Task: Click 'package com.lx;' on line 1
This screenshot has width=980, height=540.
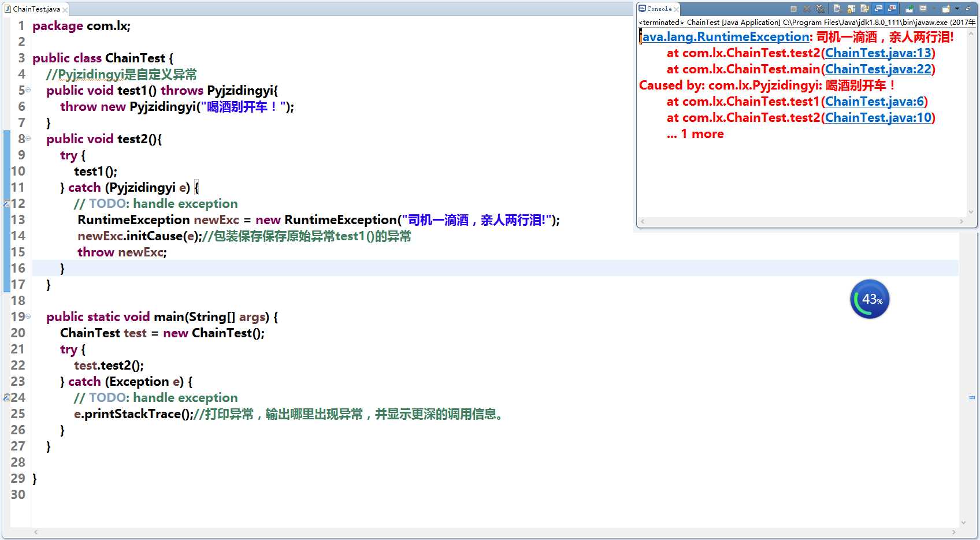Action: tap(81, 26)
